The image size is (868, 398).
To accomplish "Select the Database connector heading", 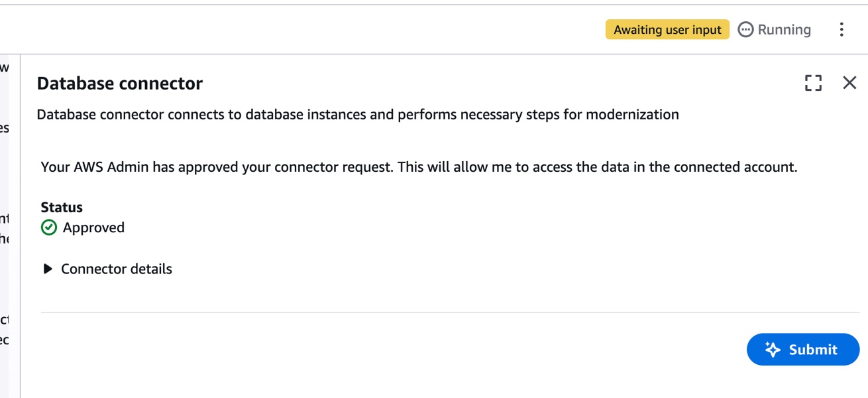I will [x=120, y=84].
